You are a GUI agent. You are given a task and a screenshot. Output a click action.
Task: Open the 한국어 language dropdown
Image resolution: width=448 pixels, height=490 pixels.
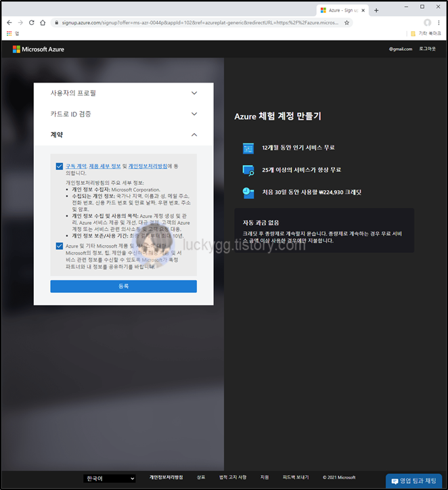click(110, 478)
